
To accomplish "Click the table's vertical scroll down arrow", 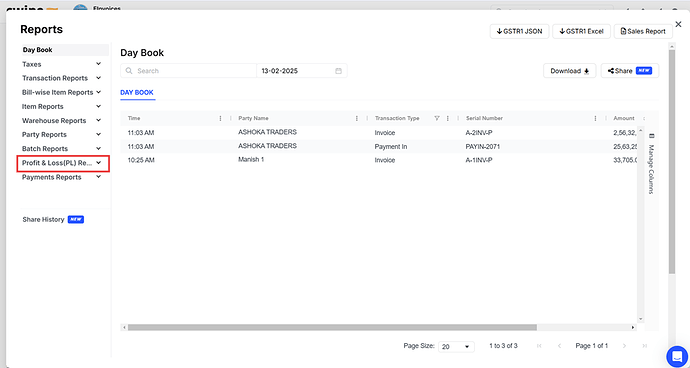I will (641, 319).
